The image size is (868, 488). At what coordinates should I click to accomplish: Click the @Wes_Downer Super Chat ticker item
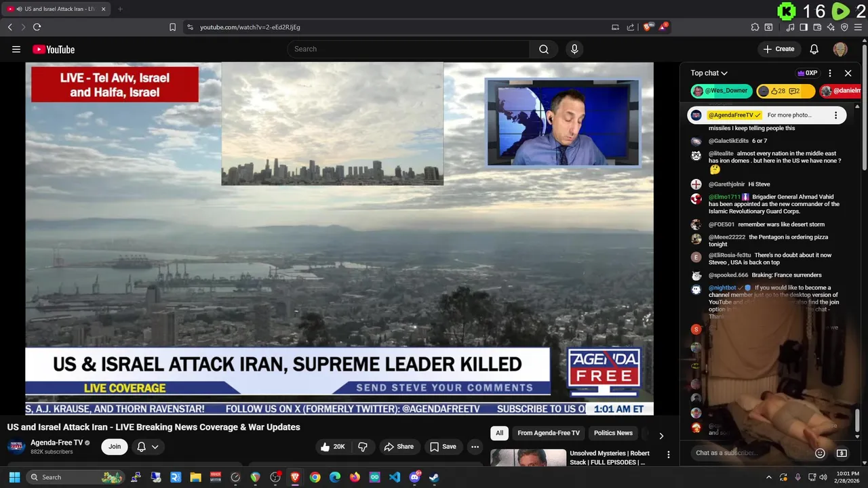point(722,91)
